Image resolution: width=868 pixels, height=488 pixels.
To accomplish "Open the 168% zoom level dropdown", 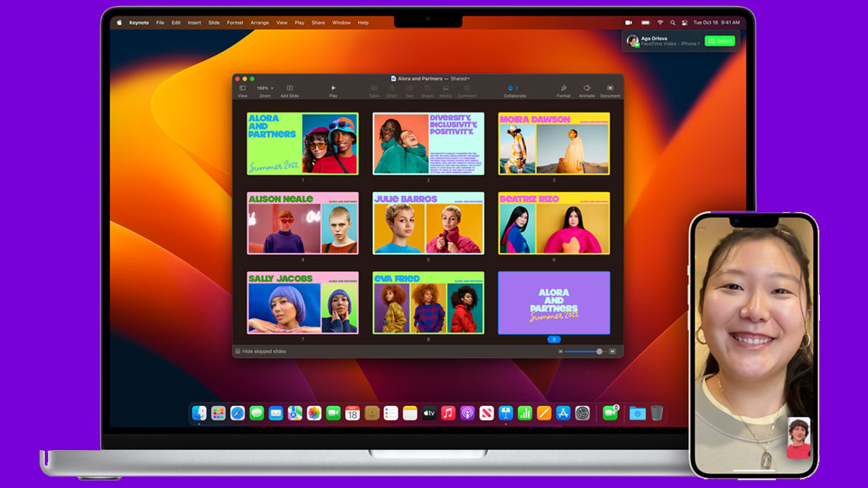I will [266, 87].
